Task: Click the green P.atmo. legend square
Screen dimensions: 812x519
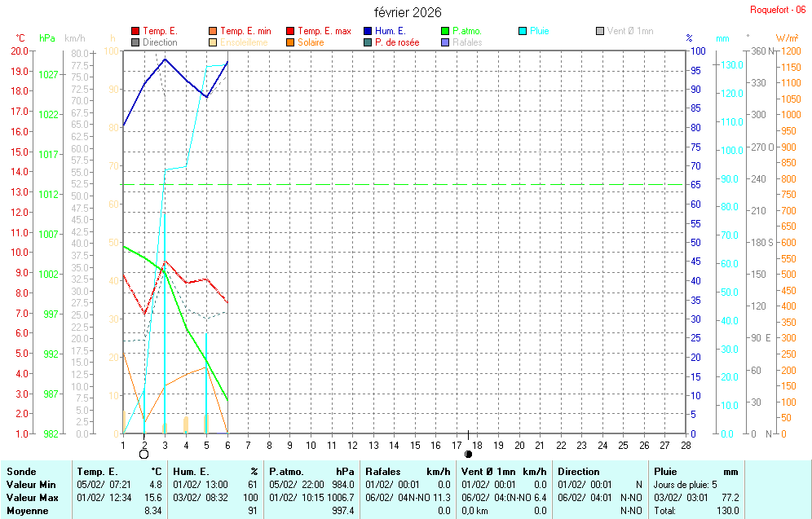Action: (445, 32)
